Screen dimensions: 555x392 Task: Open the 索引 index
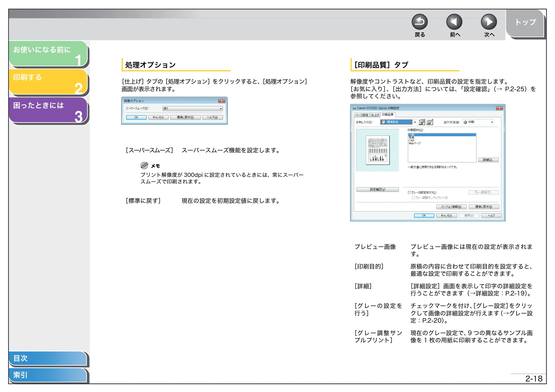coord(48,375)
